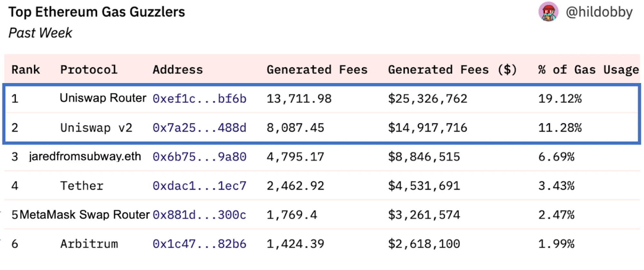Open MetaMask Swap Router address 0x881d...300c
Screen dimensions: 644x270
(199, 215)
